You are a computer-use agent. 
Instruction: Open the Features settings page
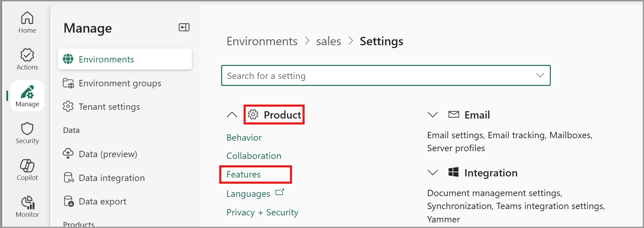pos(244,174)
